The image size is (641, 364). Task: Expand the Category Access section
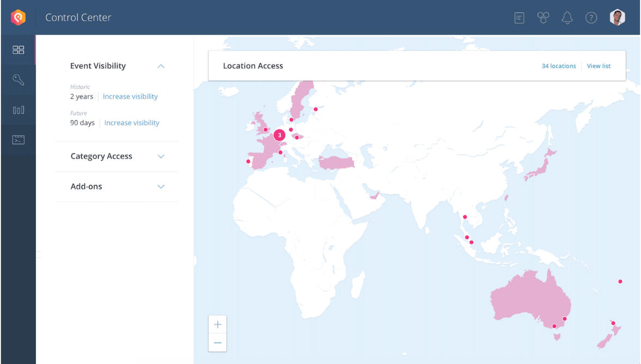click(161, 156)
